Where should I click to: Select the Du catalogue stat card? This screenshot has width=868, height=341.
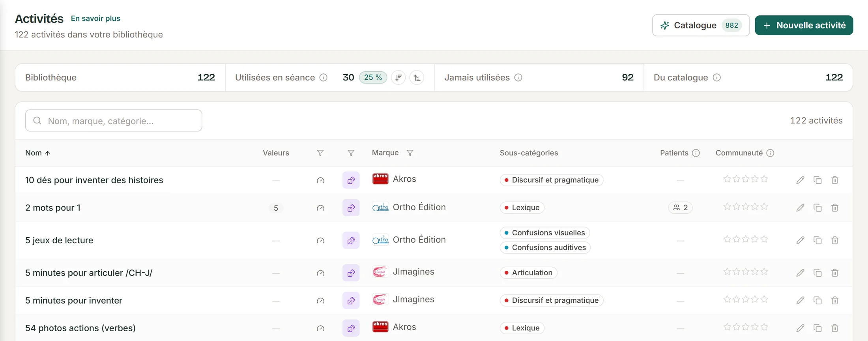[748, 77]
